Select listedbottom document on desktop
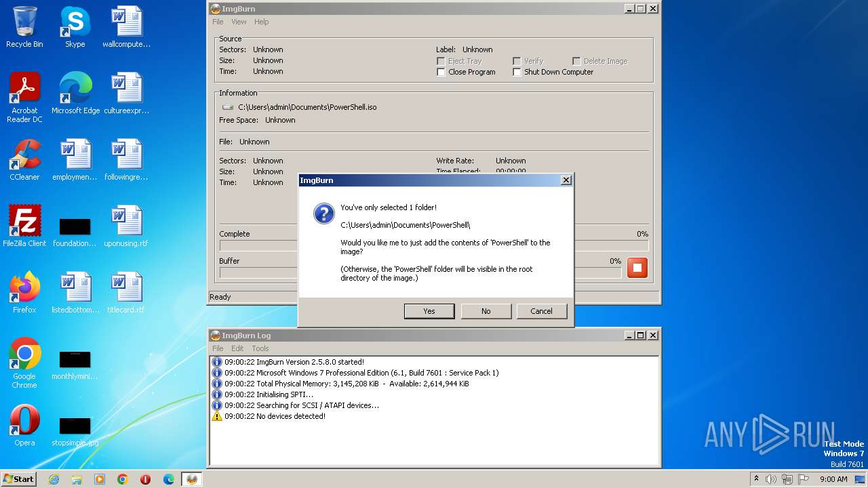Image resolution: width=868 pixels, height=488 pixels. (x=75, y=293)
